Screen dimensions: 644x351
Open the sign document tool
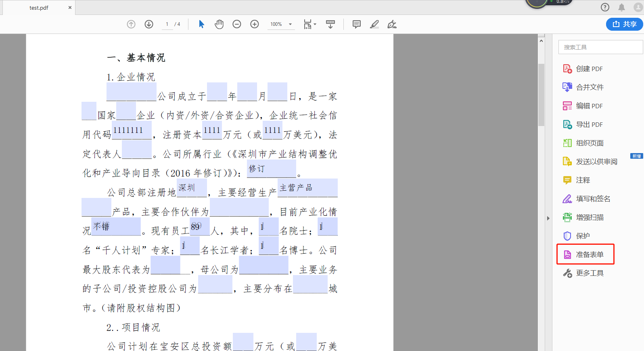click(392, 24)
